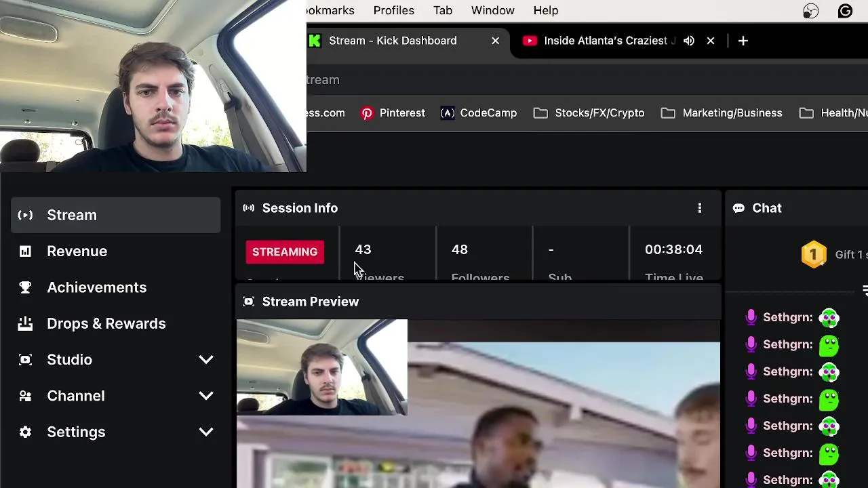Click the Gift leaderboard gold badge

(814, 254)
